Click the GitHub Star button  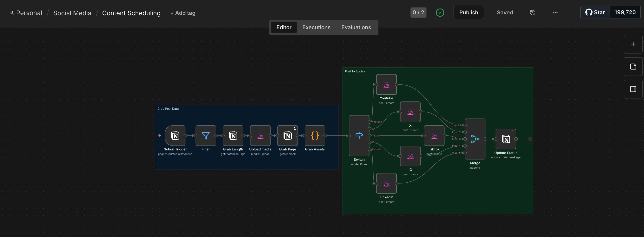[595, 12]
